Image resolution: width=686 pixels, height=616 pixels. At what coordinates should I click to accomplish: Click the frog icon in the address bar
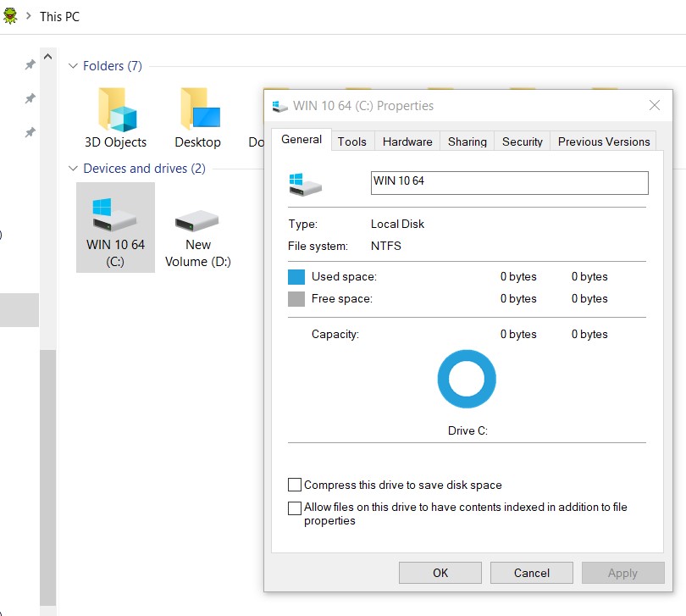tap(9, 16)
